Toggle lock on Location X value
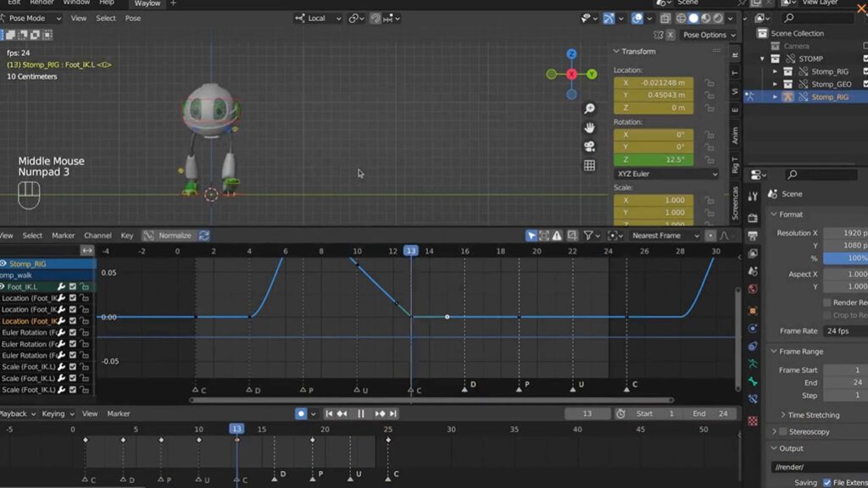Screen dimensions: 868x488 [709, 83]
